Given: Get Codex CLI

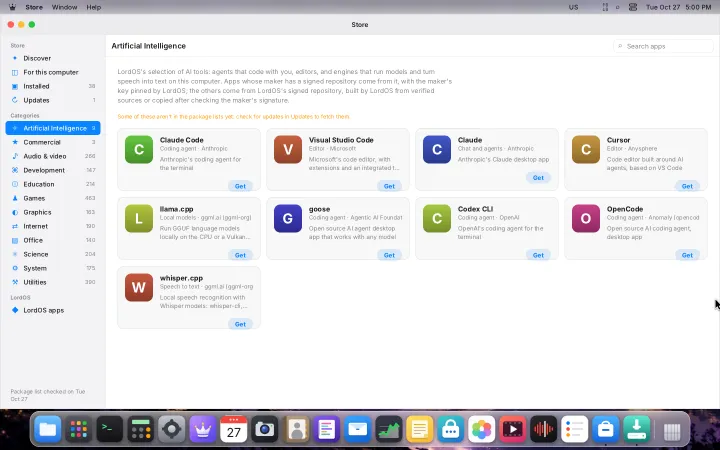Looking at the screenshot, I should click(538, 255).
